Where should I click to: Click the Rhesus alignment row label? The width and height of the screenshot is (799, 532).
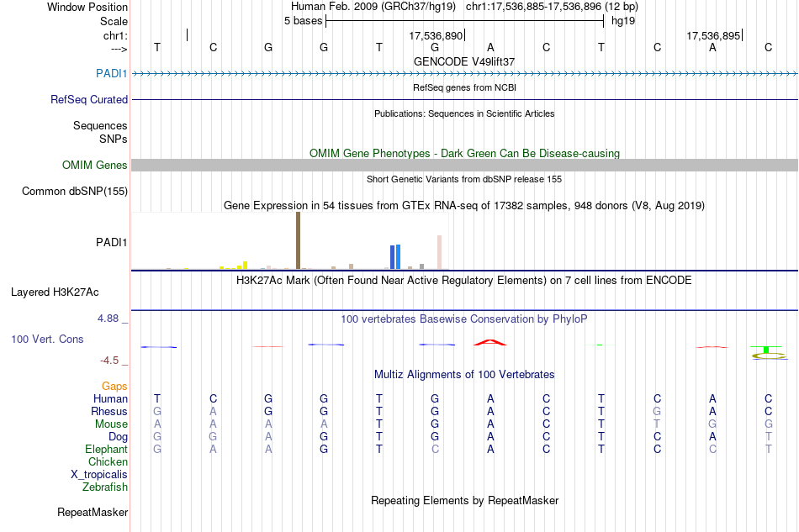click(109, 411)
